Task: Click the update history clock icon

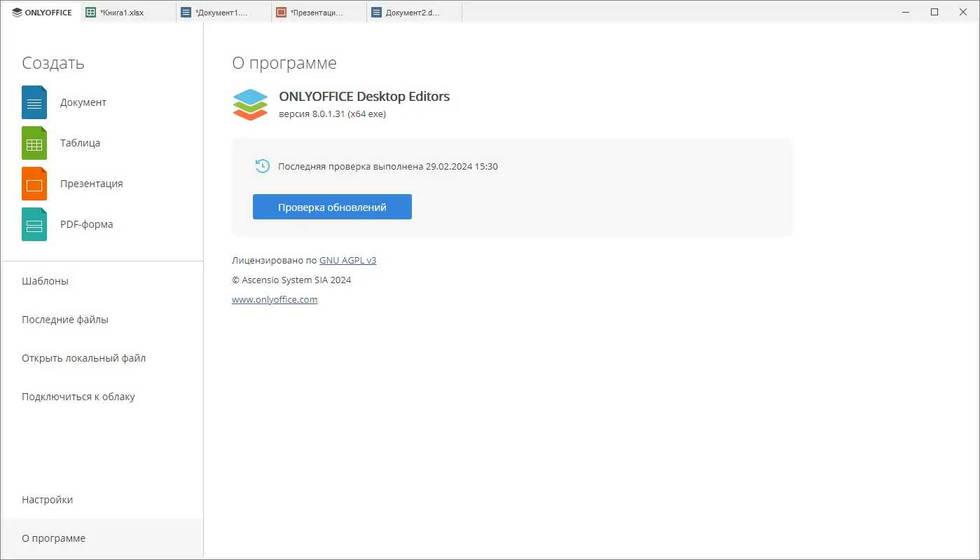Action: [x=262, y=166]
